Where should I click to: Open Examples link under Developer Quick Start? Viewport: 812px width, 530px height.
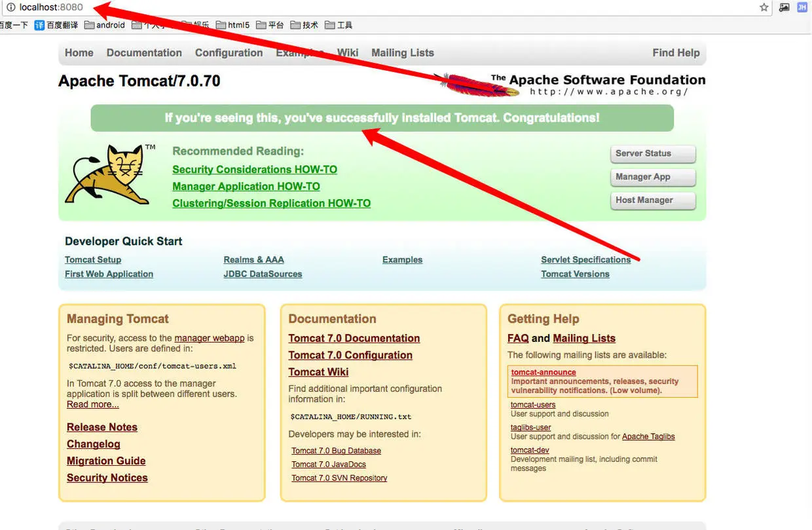(x=402, y=260)
